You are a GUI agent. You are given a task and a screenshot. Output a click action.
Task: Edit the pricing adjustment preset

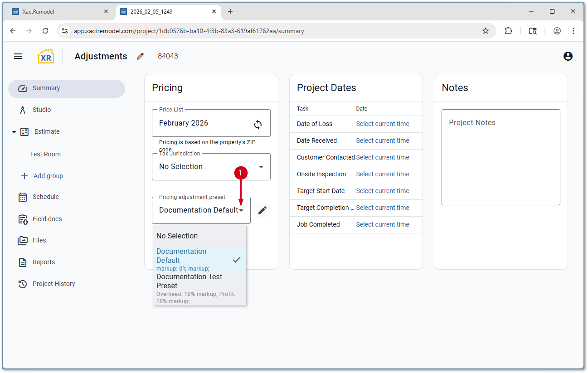click(262, 210)
